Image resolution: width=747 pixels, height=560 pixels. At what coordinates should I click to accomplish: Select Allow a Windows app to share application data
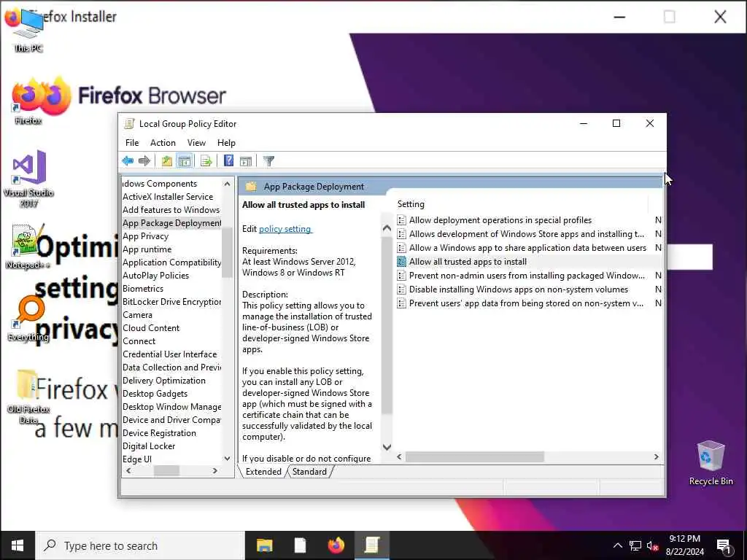point(527,248)
